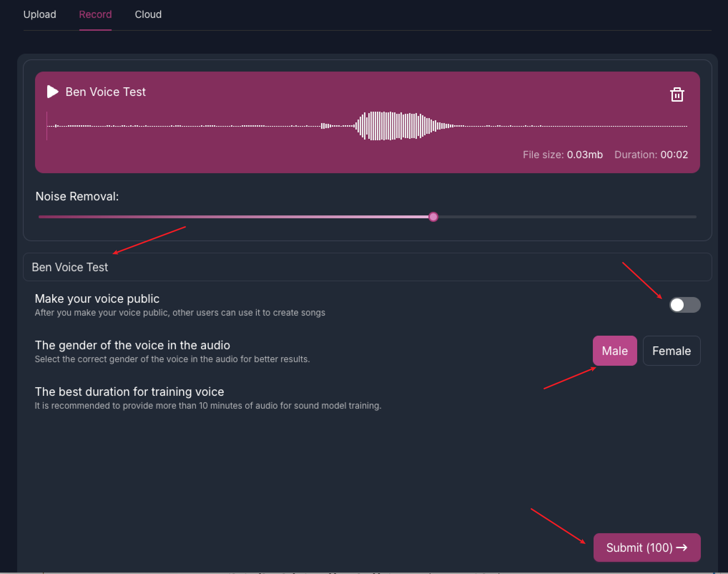Click the voice name input field
This screenshot has width=728, height=574.
tap(367, 267)
